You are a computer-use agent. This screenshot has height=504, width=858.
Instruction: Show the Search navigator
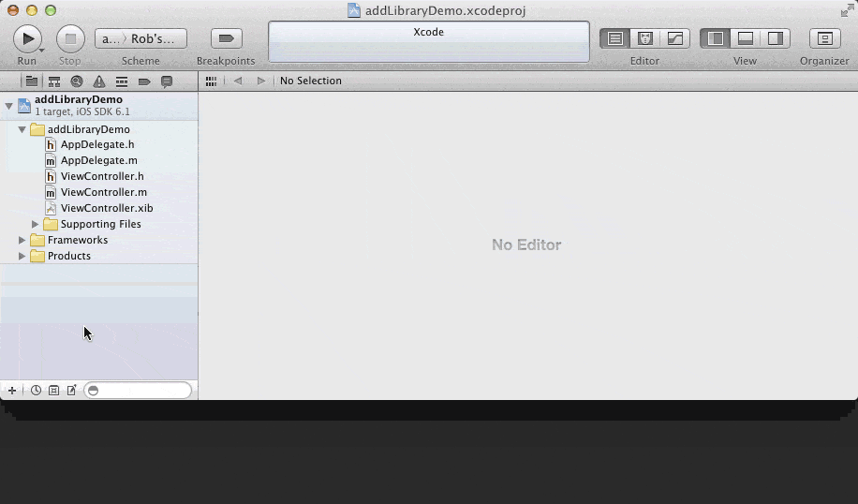[77, 82]
